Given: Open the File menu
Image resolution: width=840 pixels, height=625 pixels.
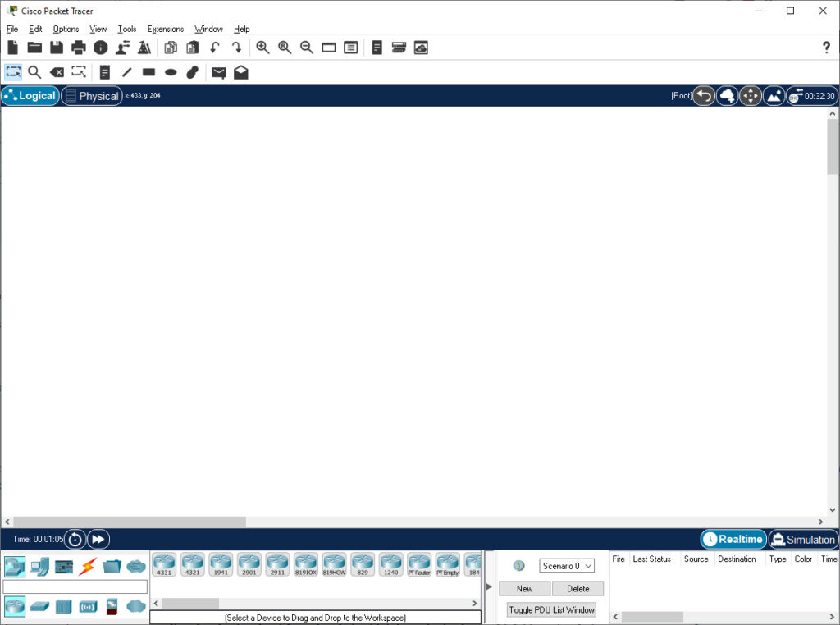Looking at the screenshot, I should pyautogui.click(x=12, y=29).
